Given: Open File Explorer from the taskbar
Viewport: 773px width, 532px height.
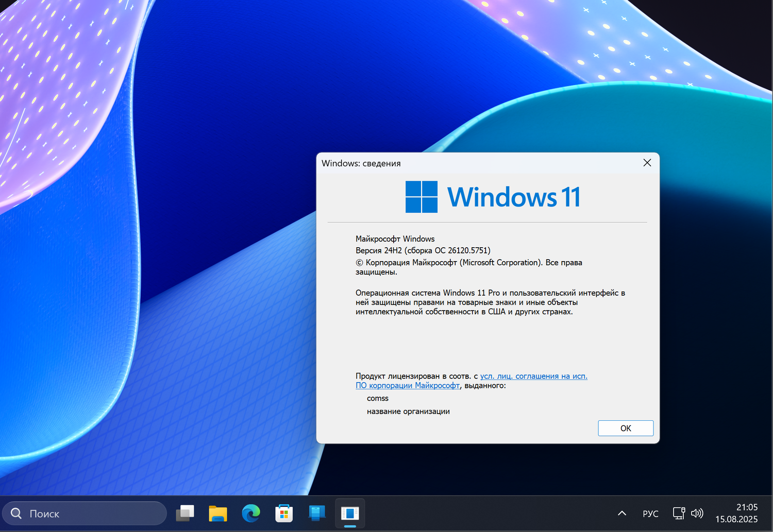Looking at the screenshot, I should click(x=218, y=513).
